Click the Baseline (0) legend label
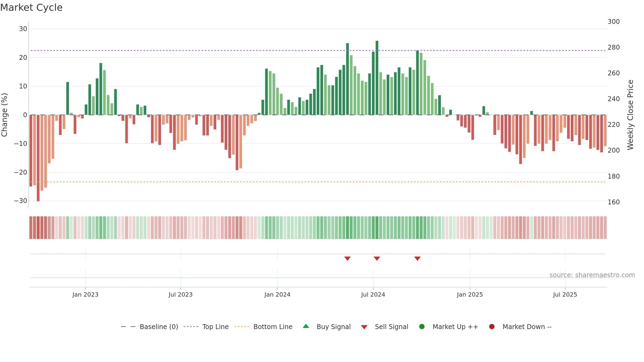The height and width of the screenshot is (362, 644). (x=159, y=327)
